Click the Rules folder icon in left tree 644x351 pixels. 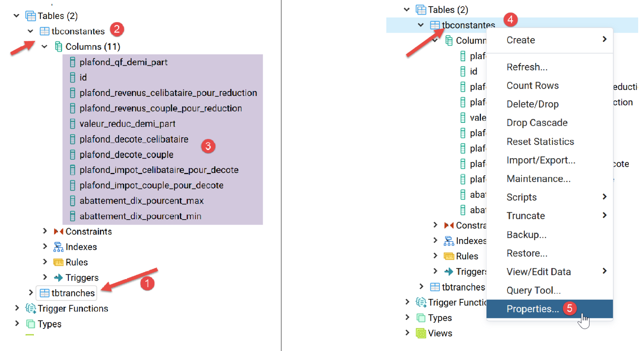58,262
